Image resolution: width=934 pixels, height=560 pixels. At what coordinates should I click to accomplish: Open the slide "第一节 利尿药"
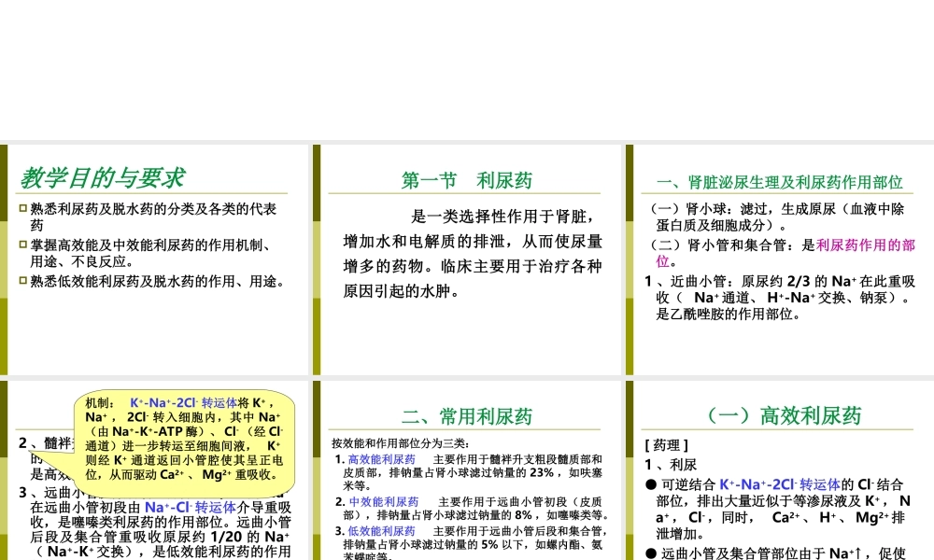(467, 179)
